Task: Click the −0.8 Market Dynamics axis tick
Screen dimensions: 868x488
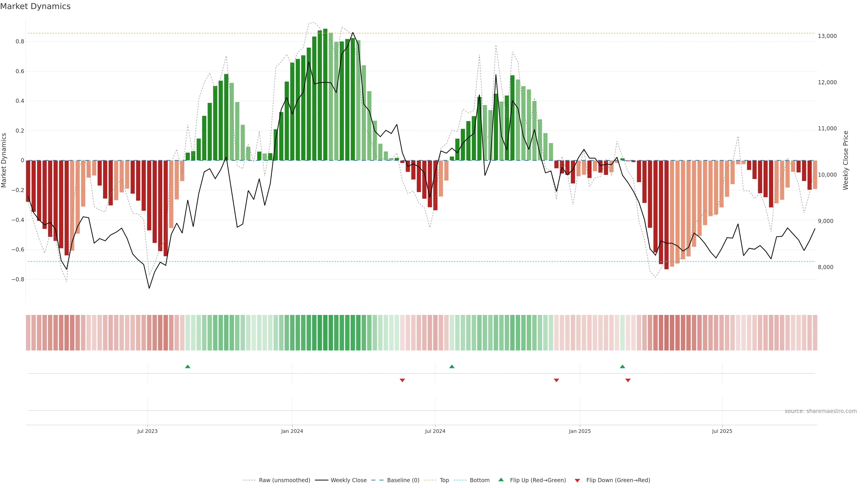Action: point(18,279)
